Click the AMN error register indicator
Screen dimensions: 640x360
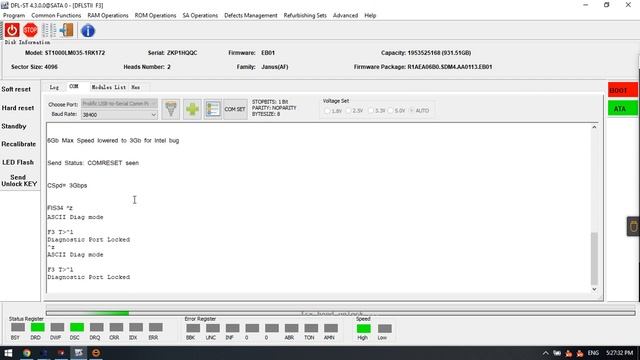coord(331,328)
